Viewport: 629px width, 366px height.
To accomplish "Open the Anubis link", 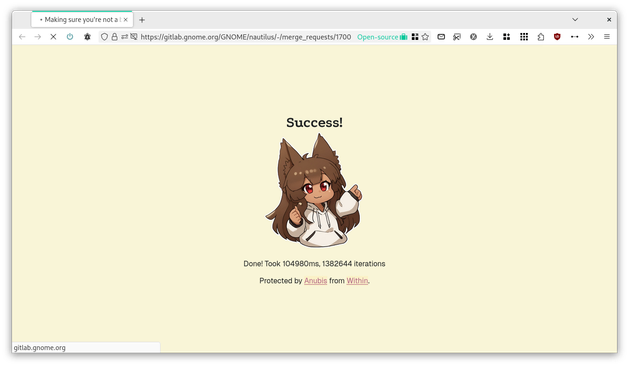I will point(315,281).
